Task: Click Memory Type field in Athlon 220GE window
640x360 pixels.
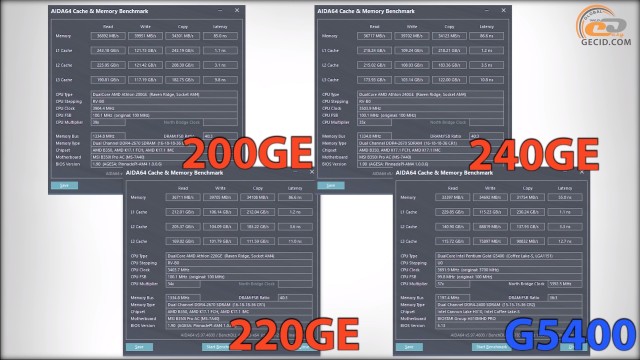Action: (239, 305)
